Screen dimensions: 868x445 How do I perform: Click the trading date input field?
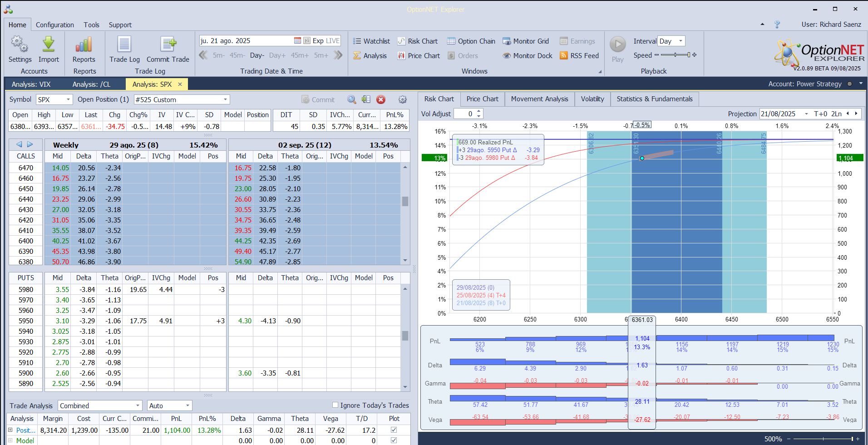[x=246, y=41]
